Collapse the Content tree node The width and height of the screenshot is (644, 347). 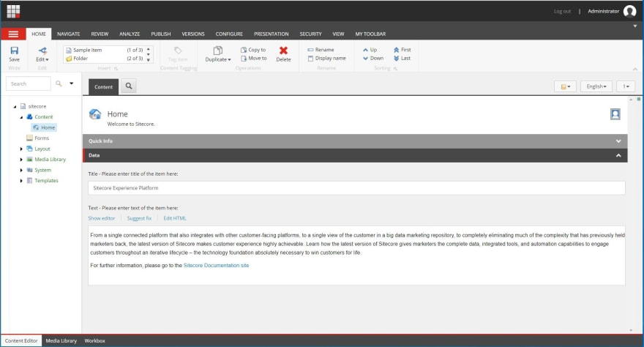tap(21, 117)
